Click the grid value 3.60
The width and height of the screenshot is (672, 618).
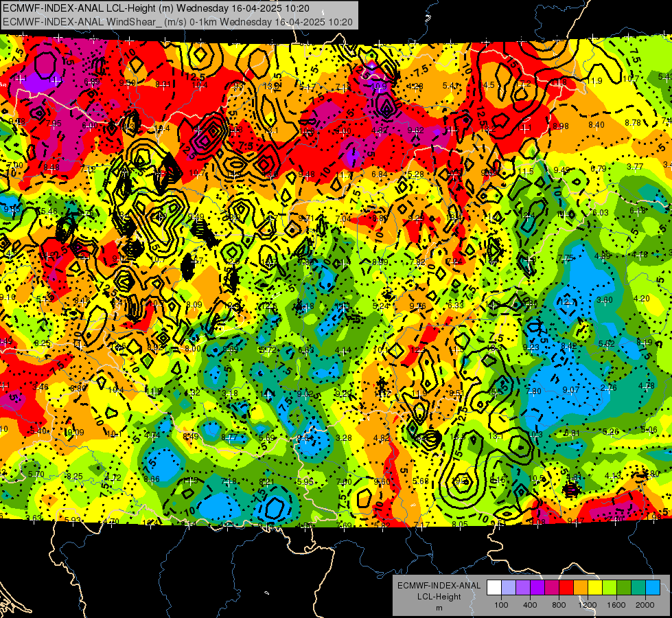605,300
